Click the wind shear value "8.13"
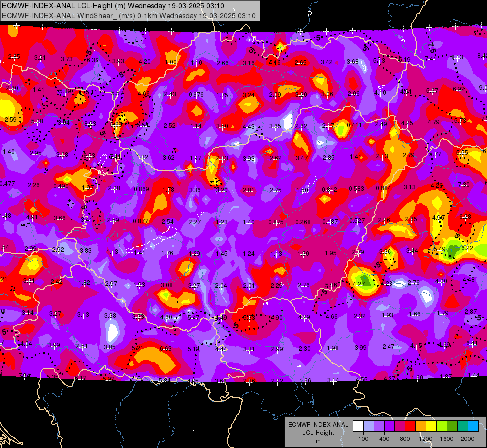The height and width of the screenshot is (448, 487). coord(457,57)
